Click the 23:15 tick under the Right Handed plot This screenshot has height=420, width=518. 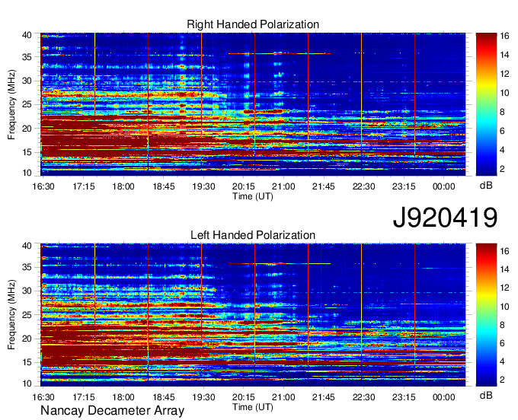tap(404, 186)
